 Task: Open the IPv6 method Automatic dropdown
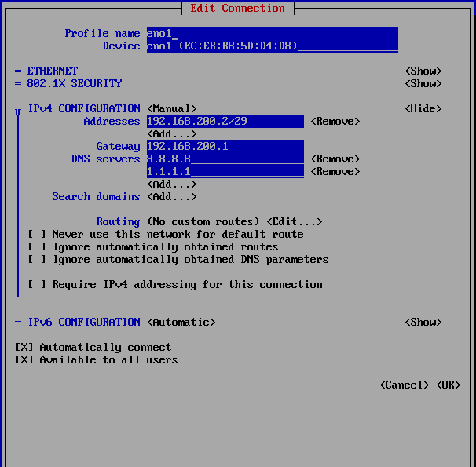tap(181, 323)
